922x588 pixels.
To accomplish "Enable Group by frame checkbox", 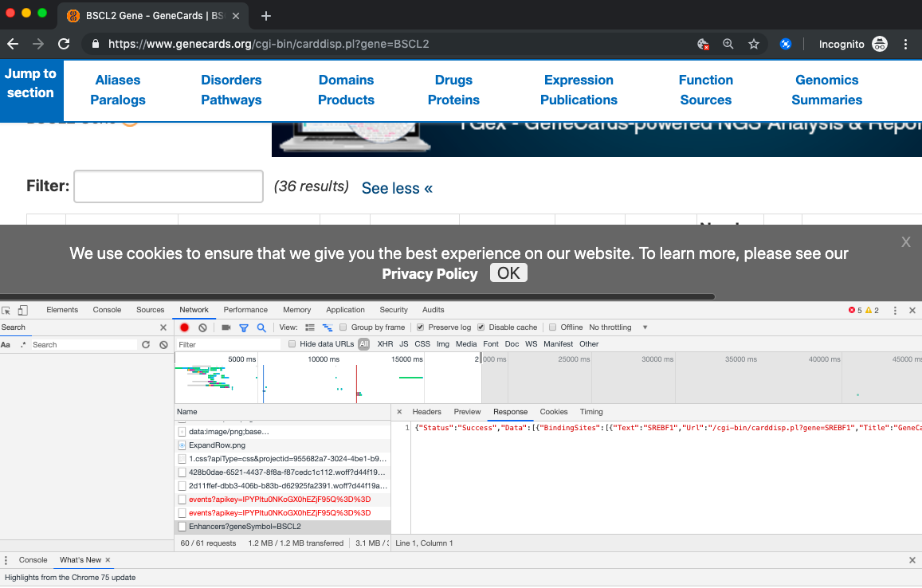I will (x=343, y=327).
